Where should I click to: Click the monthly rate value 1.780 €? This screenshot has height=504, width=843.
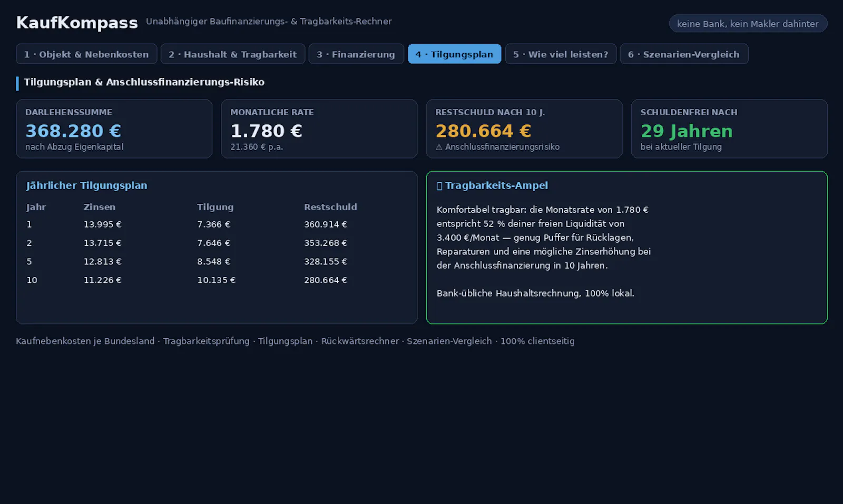pyautogui.click(x=267, y=131)
